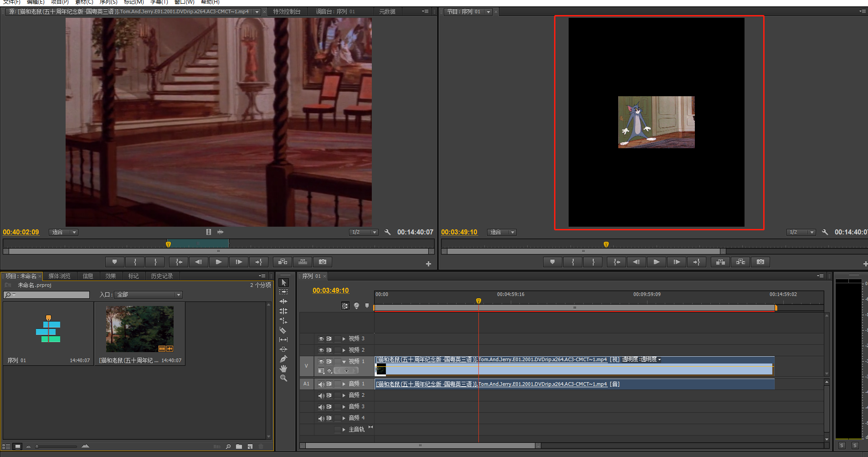
Task: Go to Out point in source monitor
Action: coord(259,262)
